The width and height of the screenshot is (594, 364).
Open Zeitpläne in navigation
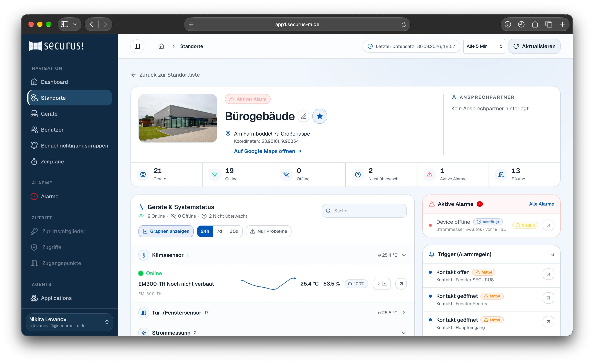coord(69,162)
